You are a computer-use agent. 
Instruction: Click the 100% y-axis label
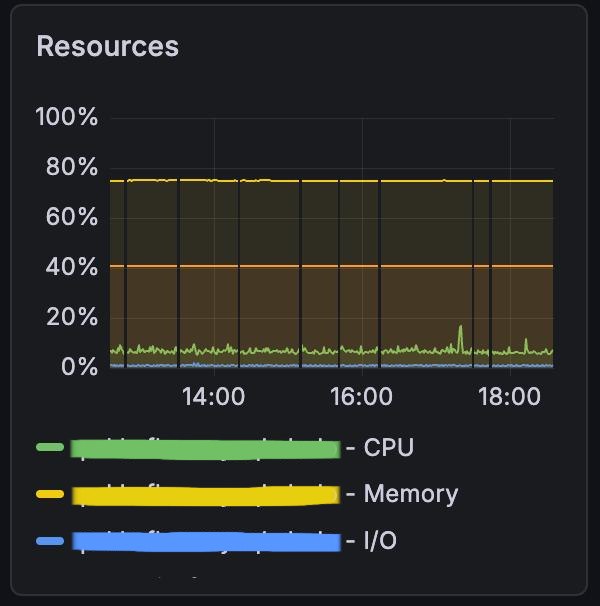(x=66, y=116)
